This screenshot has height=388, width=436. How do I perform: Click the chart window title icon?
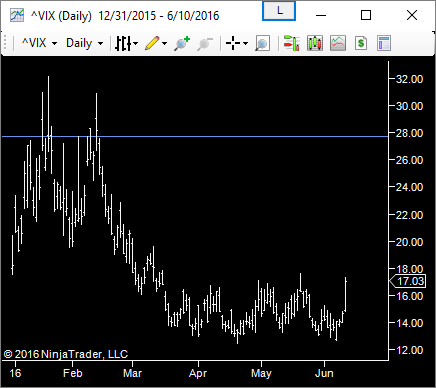point(17,15)
